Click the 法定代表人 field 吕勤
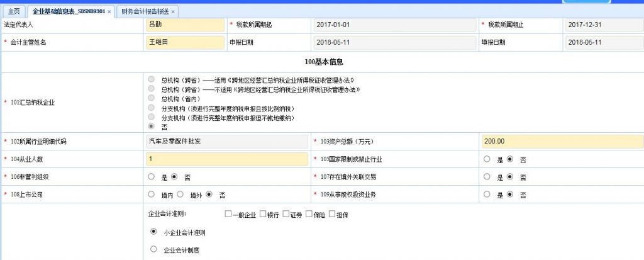 [184, 25]
